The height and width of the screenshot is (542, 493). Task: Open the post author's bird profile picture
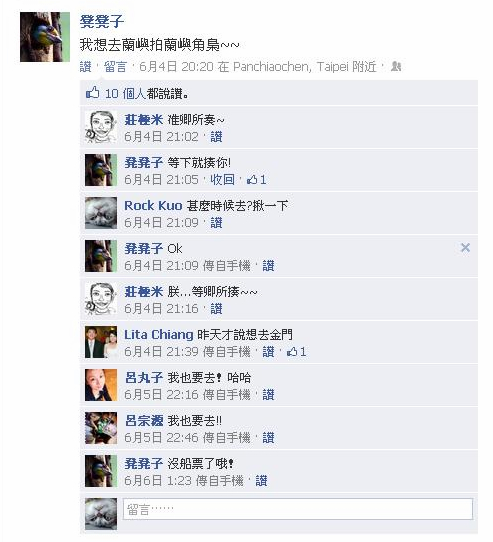(x=45, y=37)
